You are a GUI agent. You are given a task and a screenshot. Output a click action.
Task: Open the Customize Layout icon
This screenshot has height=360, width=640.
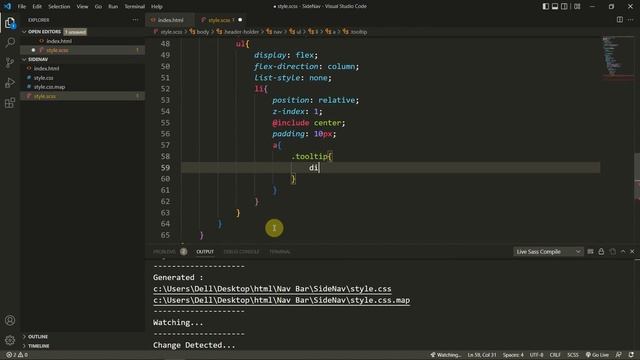click(x=577, y=7)
